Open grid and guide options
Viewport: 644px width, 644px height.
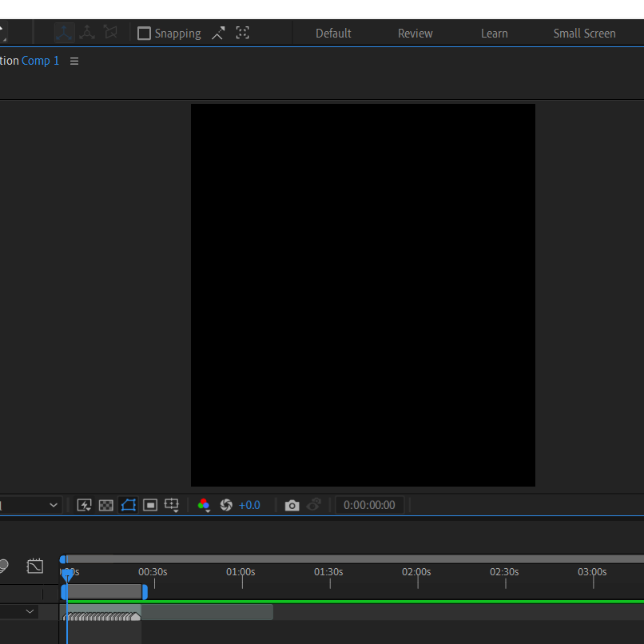pos(172,505)
